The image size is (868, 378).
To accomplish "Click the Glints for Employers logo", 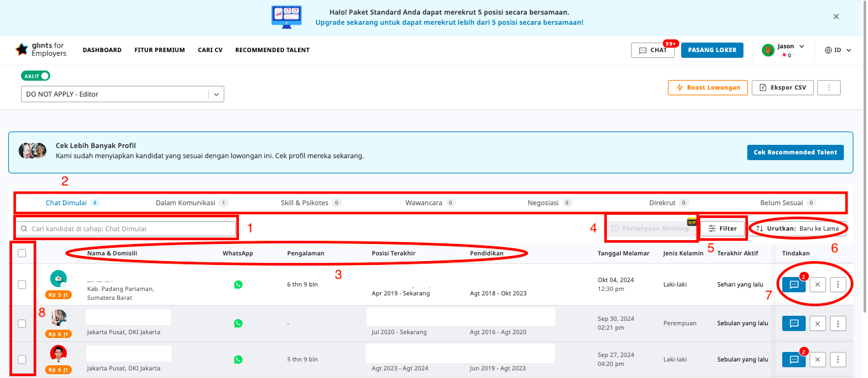I will [41, 50].
